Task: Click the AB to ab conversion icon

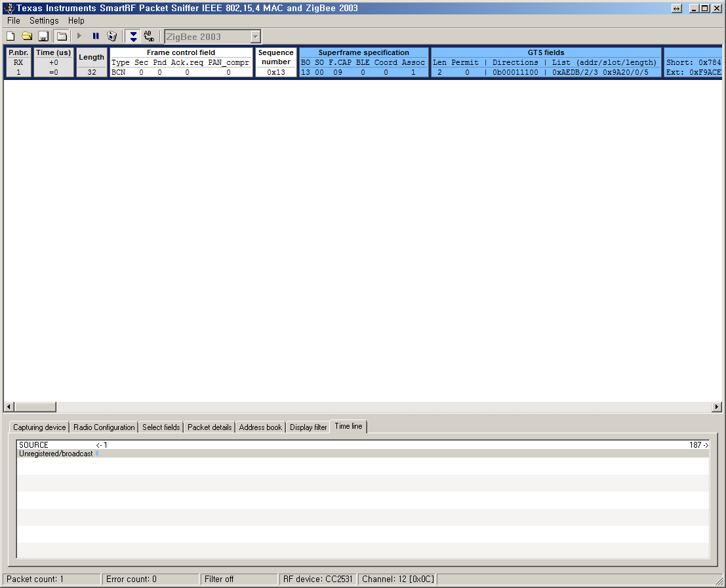Action: click(x=149, y=36)
